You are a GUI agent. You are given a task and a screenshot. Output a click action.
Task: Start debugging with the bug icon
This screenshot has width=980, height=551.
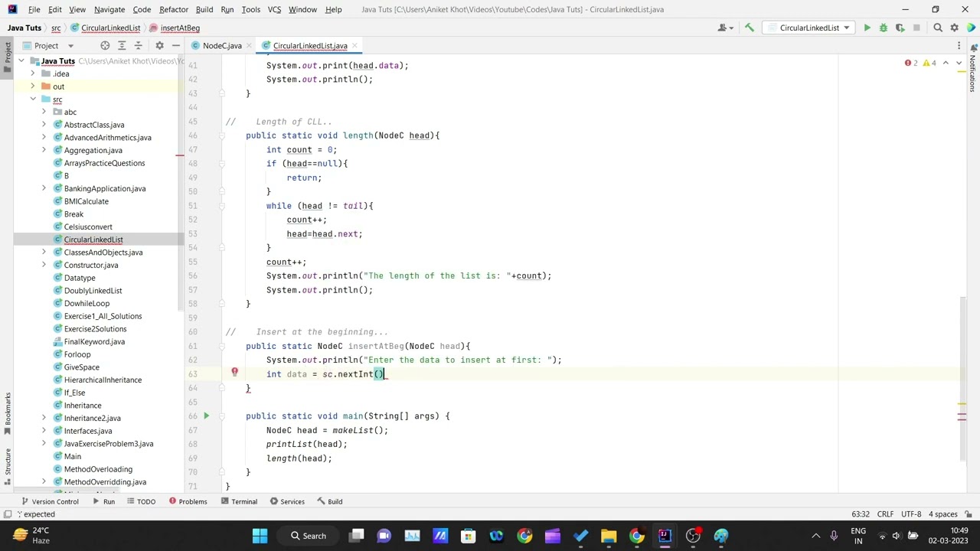pyautogui.click(x=883, y=28)
